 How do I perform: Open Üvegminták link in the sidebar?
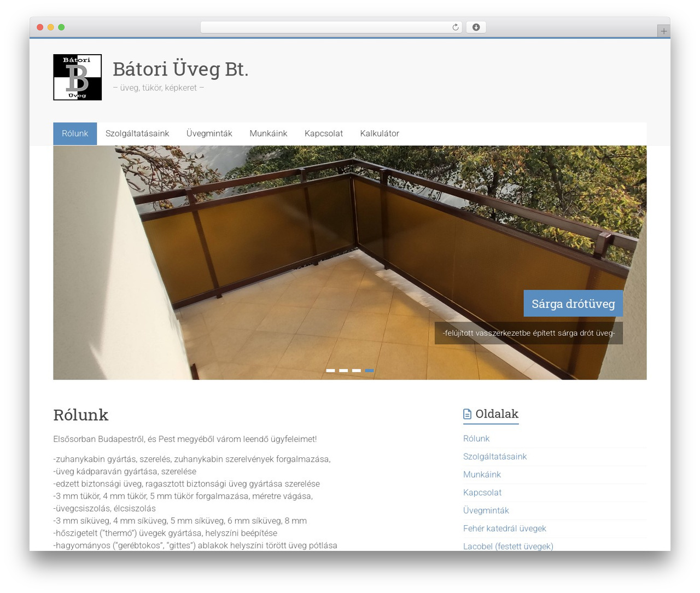(486, 511)
